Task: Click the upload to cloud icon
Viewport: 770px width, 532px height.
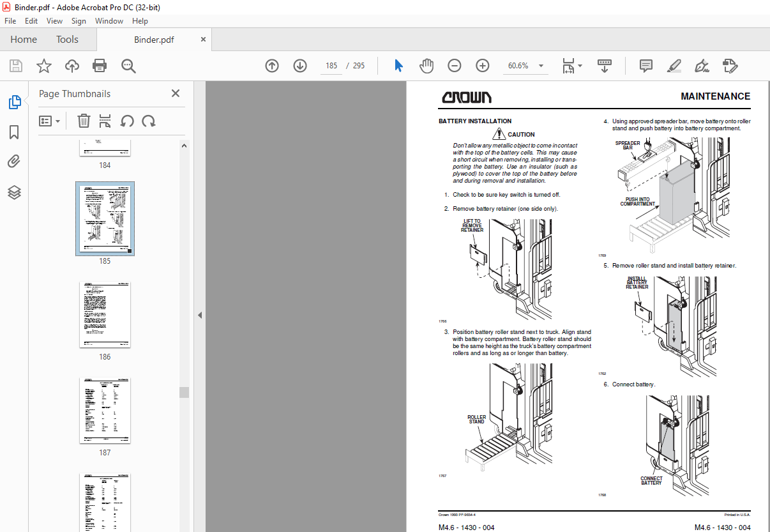Action: 72,66
